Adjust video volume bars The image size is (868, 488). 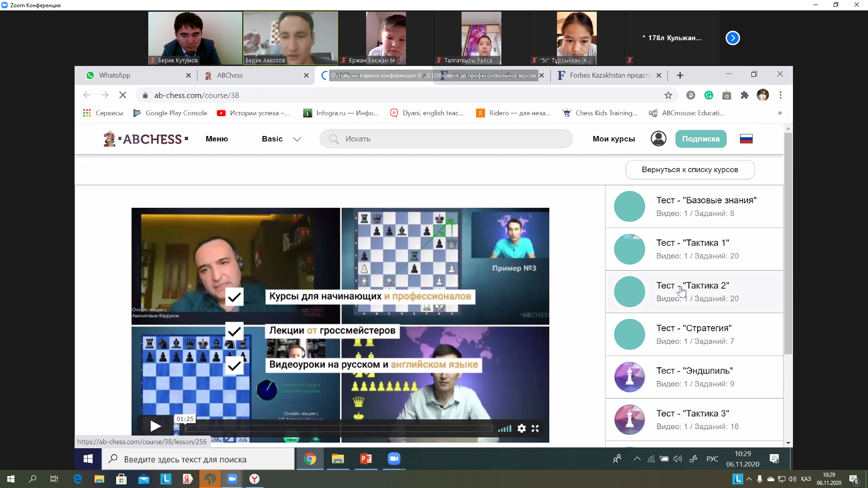(505, 428)
